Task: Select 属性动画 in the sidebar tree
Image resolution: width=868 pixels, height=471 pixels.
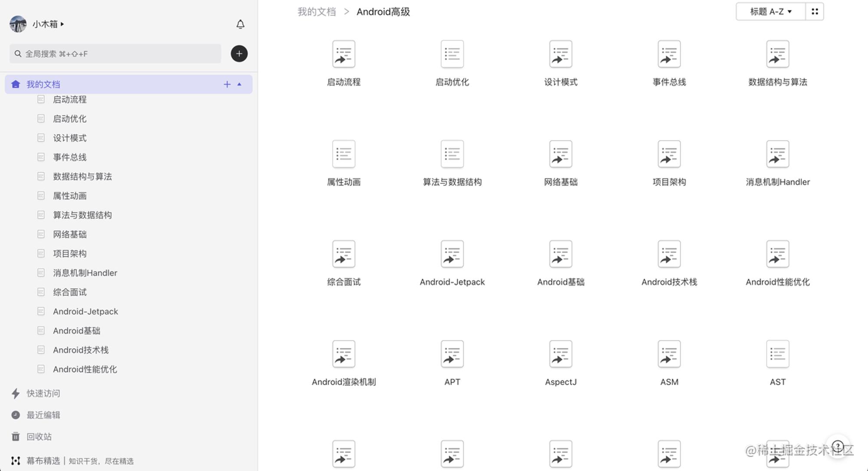Action: pyautogui.click(x=69, y=196)
